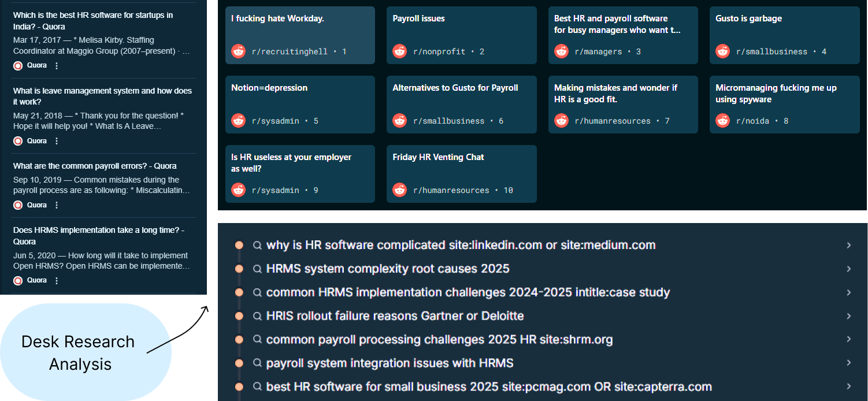868x401 pixels.
Task: Click search icon beside 'HRMS system complexity root causes'
Action: 258,269
